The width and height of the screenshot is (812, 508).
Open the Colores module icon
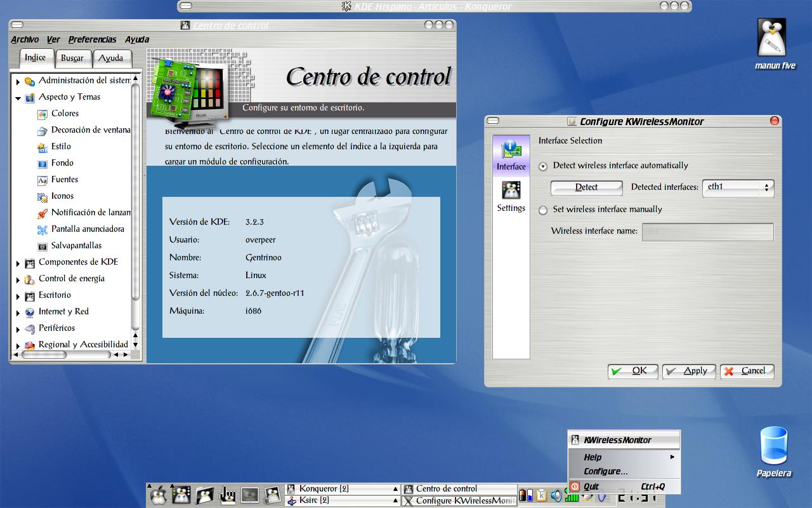[42, 114]
